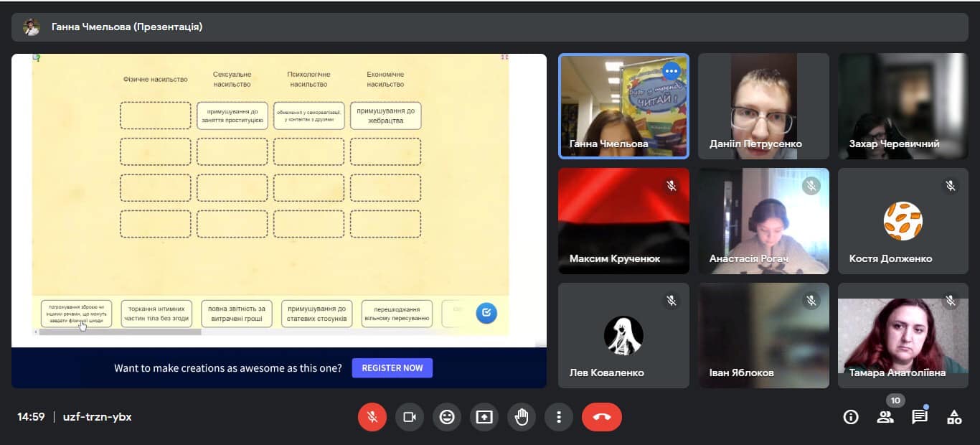The image size is (980, 445).
Task: Click the horizontal scrollbar under answer cards
Action: coord(120,332)
